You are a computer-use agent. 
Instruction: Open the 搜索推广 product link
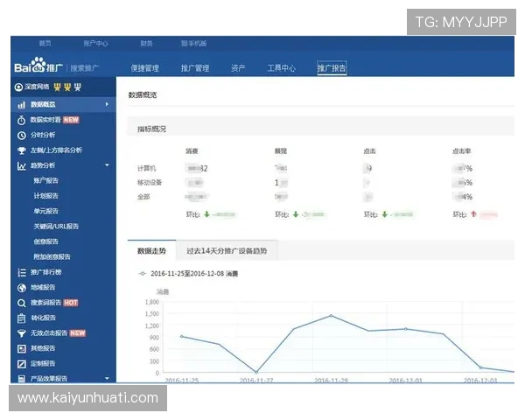84,68
